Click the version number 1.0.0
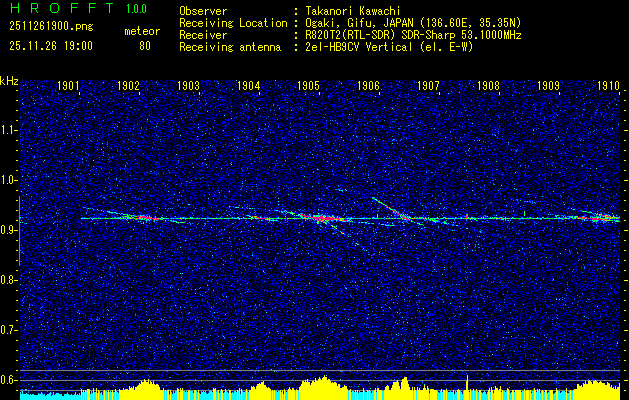The height and width of the screenshot is (400, 629). pos(136,9)
